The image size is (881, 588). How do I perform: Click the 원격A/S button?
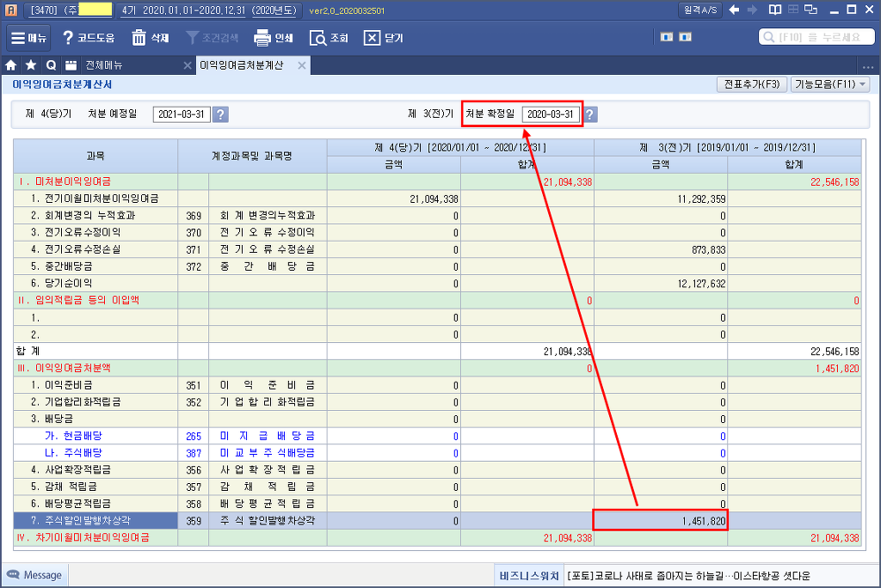coord(699,9)
